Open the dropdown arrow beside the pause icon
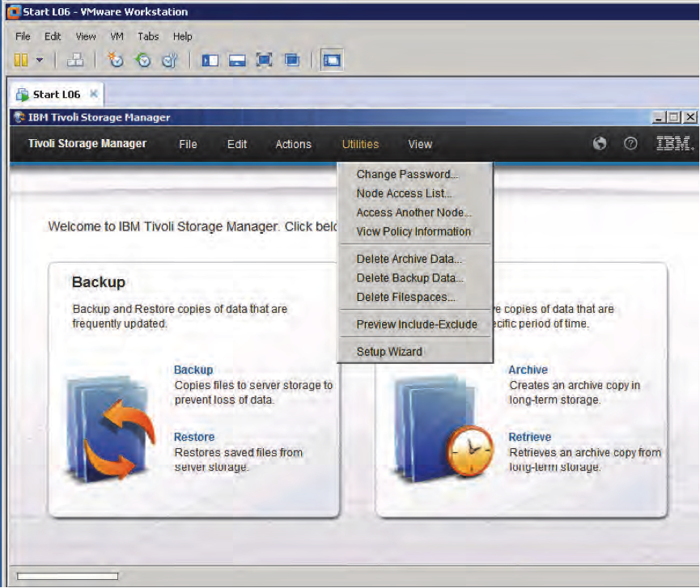 (40, 60)
